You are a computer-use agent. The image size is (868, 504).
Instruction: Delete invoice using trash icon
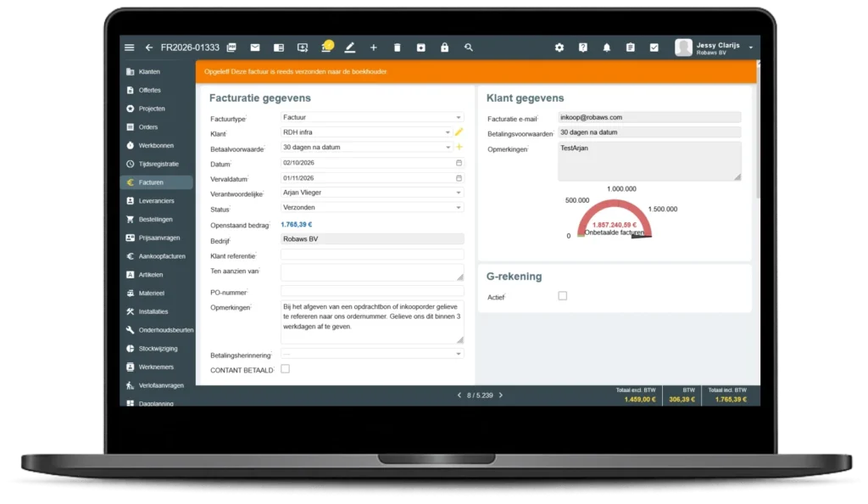click(x=397, y=48)
